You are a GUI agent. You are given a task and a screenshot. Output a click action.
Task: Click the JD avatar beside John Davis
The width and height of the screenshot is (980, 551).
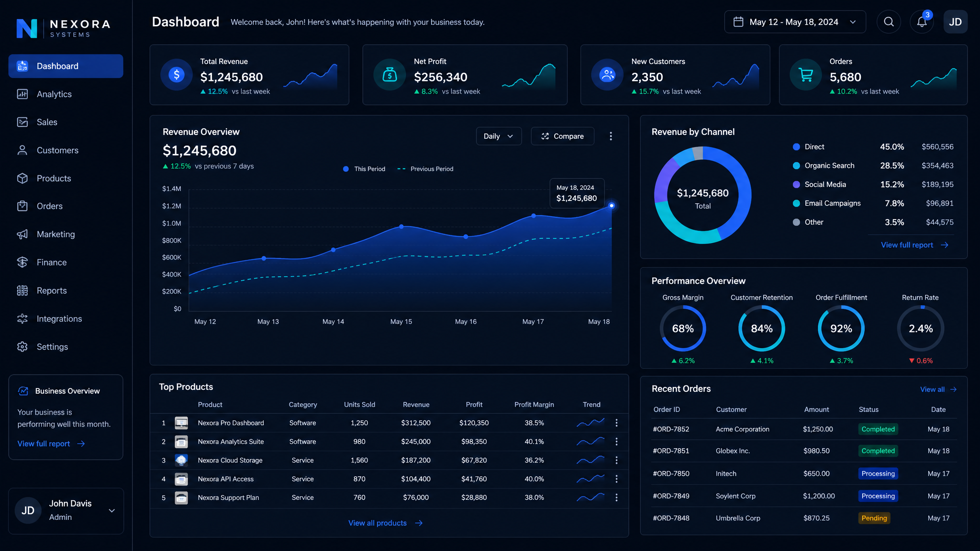pyautogui.click(x=28, y=511)
